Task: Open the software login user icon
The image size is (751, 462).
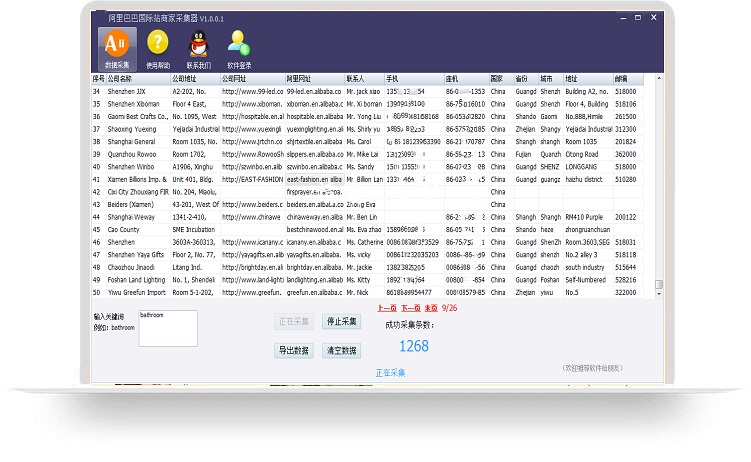Action: (x=239, y=49)
